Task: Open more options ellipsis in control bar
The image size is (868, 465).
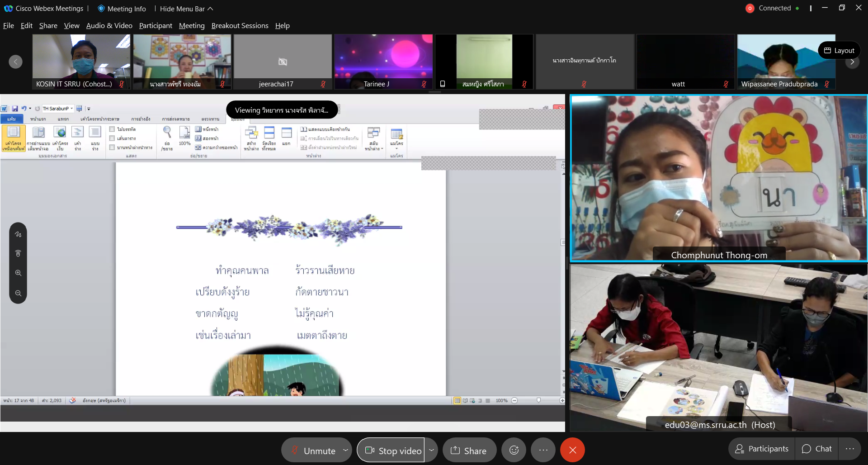Action: click(x=543, y=450)
